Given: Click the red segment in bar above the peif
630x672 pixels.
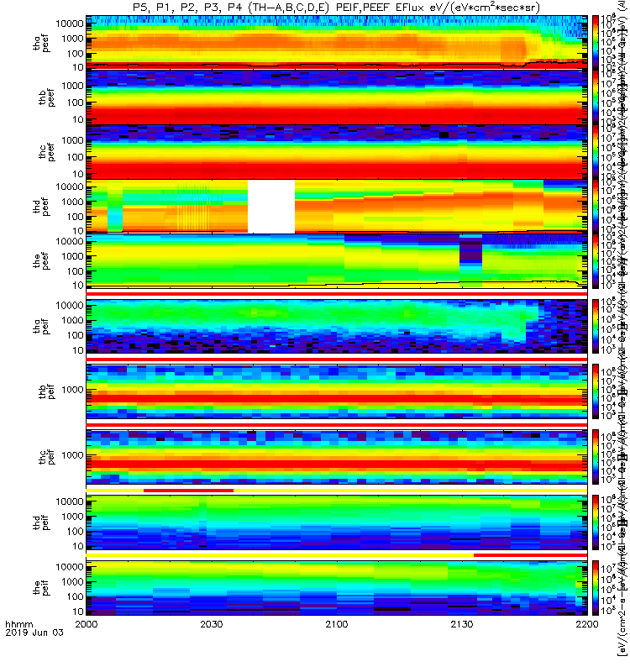Looking at the screenshot, I should coord(531,555).
